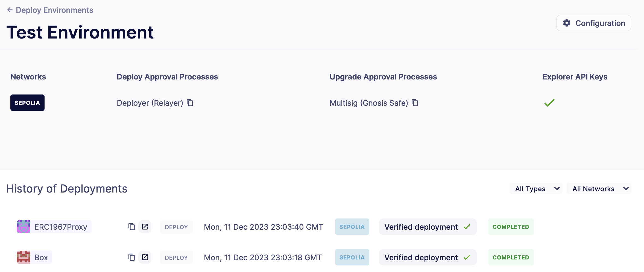
Task: Open ERC1967Proxy in block explorer
Action: point(145,227)
